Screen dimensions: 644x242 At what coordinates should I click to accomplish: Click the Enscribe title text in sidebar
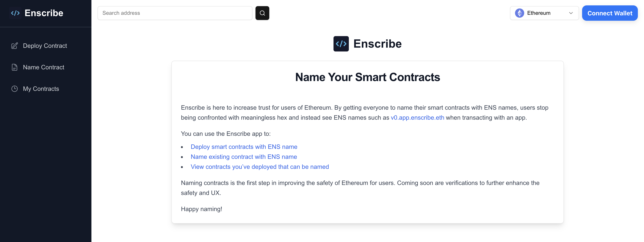coord(44,13)
